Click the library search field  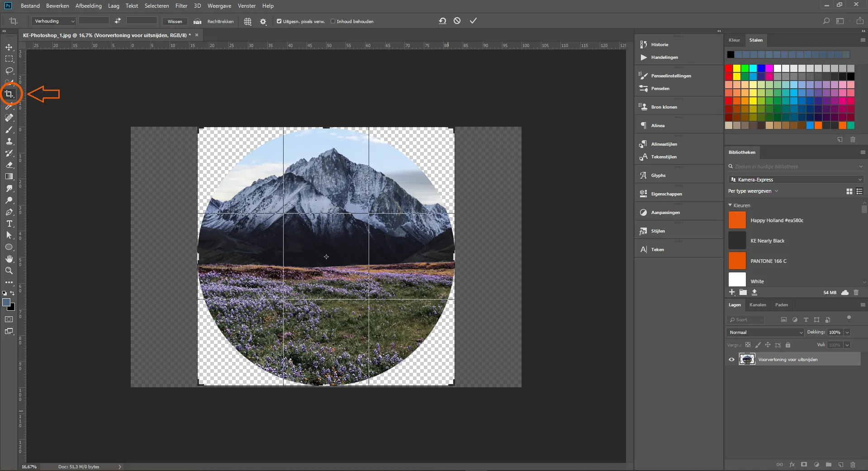(795, 167)
